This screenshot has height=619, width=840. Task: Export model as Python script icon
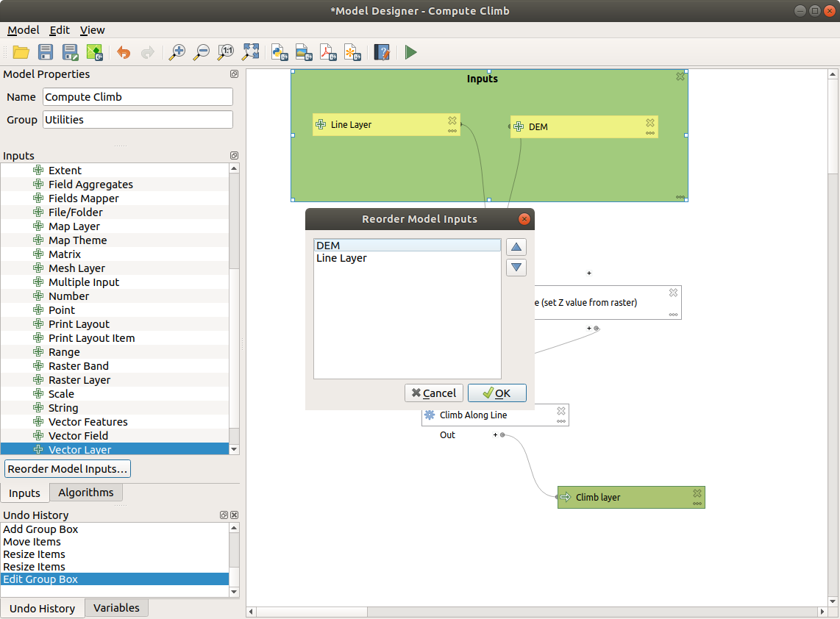pos(280,52)
